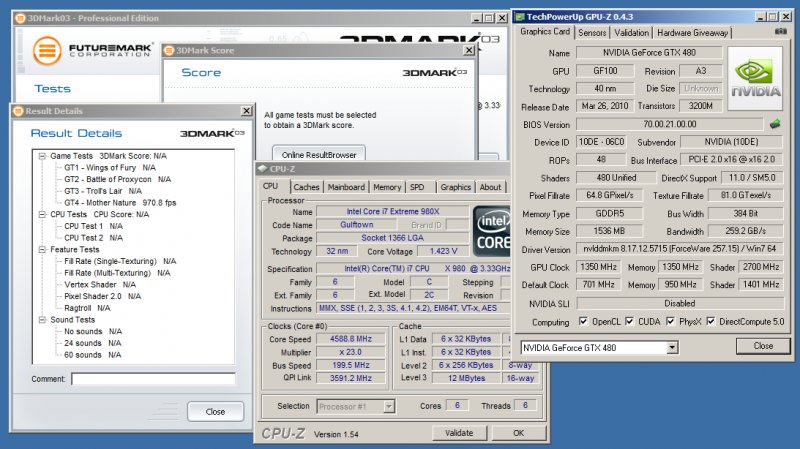Click the Close button in GPU-Z
Screen dimensions: 800x449
(763, 345)
